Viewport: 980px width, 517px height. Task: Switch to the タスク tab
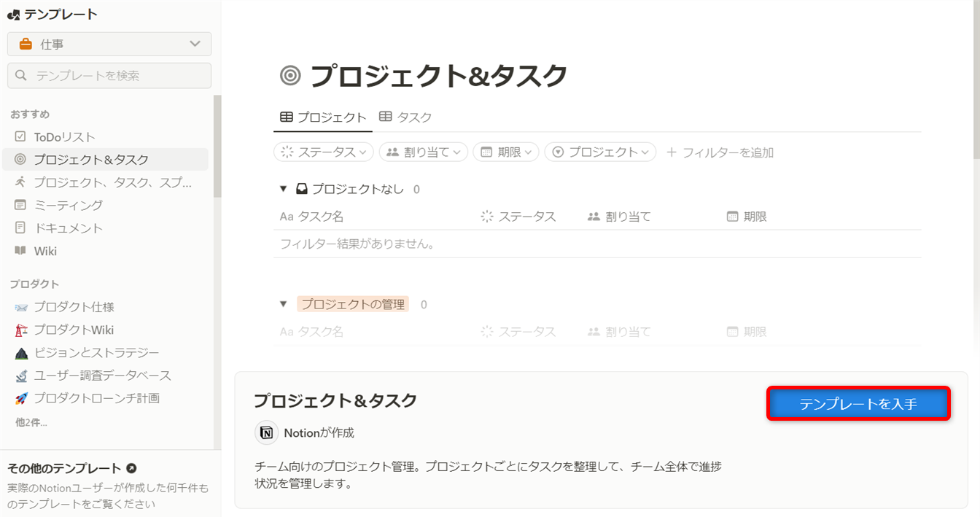(x=405, y=117)
